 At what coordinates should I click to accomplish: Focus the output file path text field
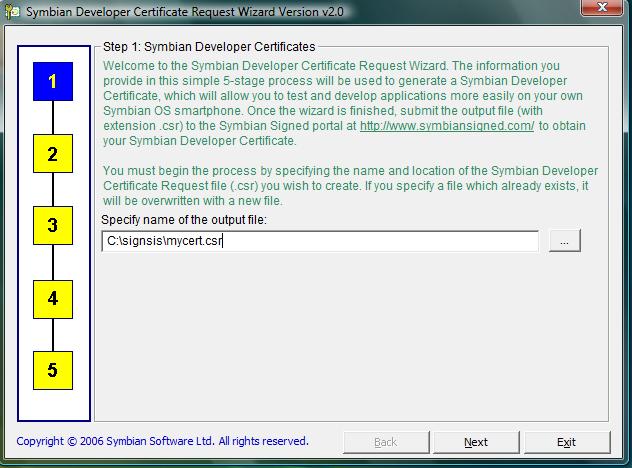320,241
